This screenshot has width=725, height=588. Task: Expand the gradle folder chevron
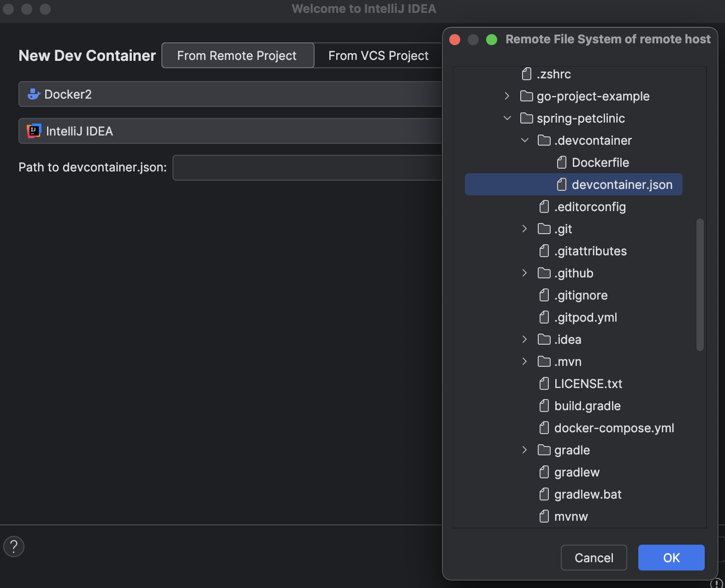pos(525,450)
